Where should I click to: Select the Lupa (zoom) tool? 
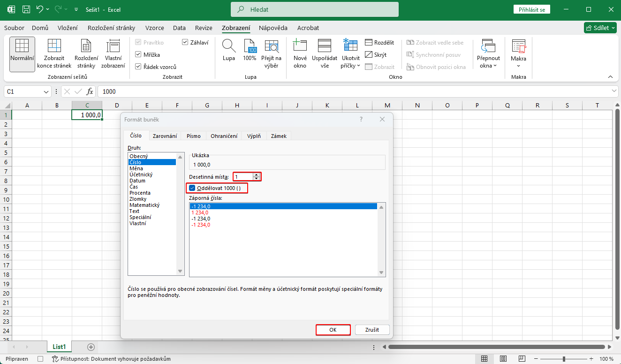[x=228, y=51]
